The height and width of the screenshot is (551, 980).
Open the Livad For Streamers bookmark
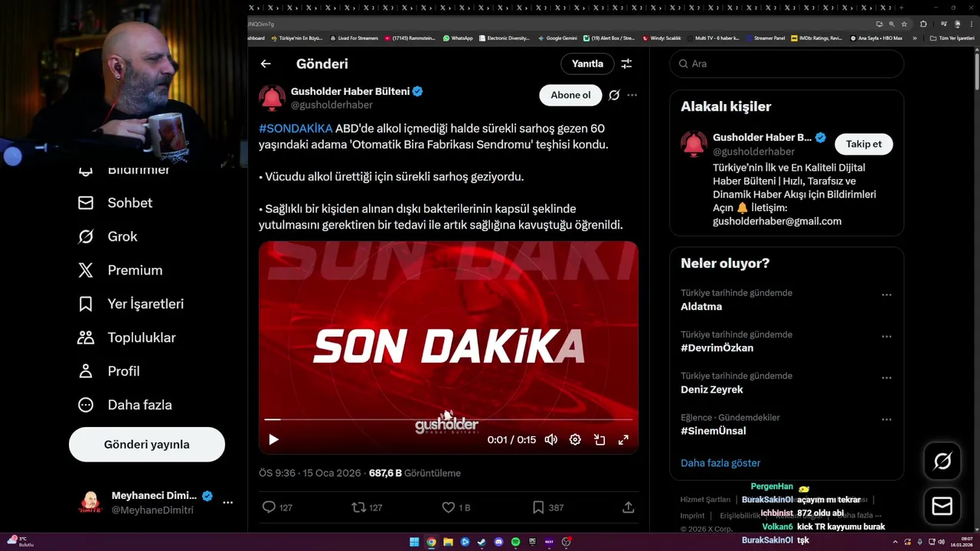[x=354, y=38]
